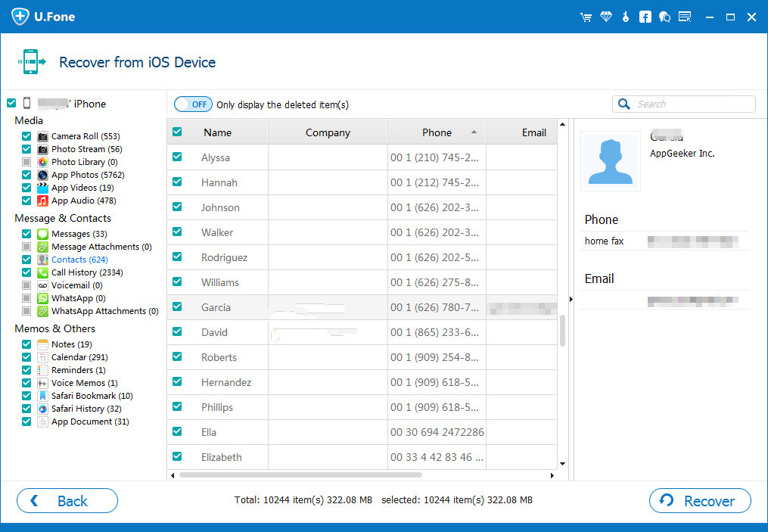Image resolution: width=768 pixels, height=532 pixels.
Task: Click into the Search field
Action: coord(684,104)
